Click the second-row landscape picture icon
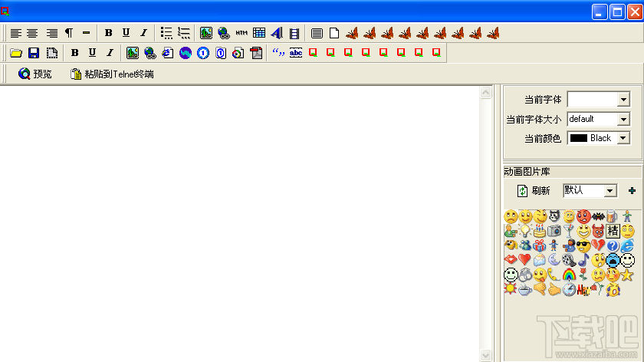Screen dimensions: 644x362 (132, 53)
